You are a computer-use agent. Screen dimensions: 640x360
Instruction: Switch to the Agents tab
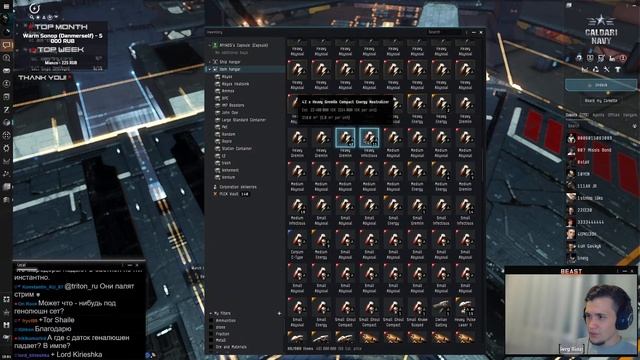[x=598, y=116]
